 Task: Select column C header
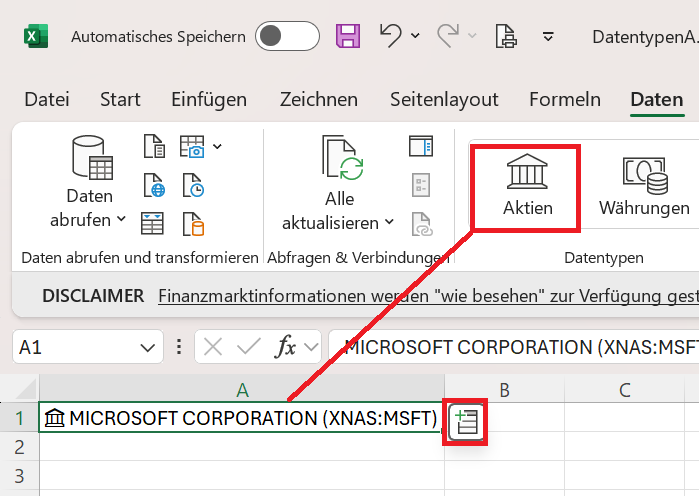point(625,389)
